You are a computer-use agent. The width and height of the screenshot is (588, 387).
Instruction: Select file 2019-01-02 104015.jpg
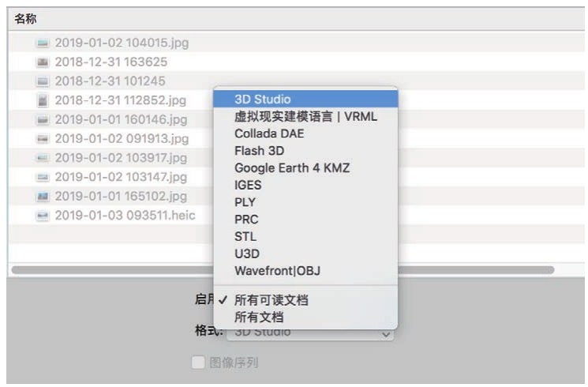point(122,43)
